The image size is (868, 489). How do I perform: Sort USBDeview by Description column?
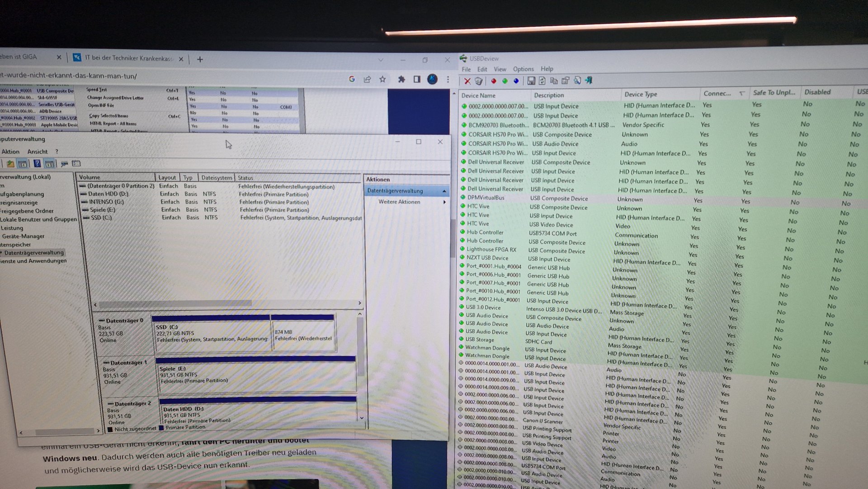point(576,95)
